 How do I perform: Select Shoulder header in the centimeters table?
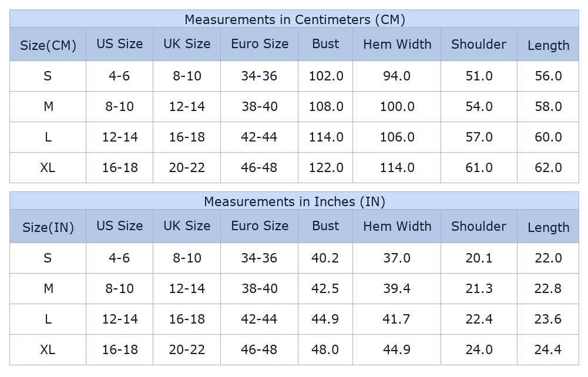point(479,44)
